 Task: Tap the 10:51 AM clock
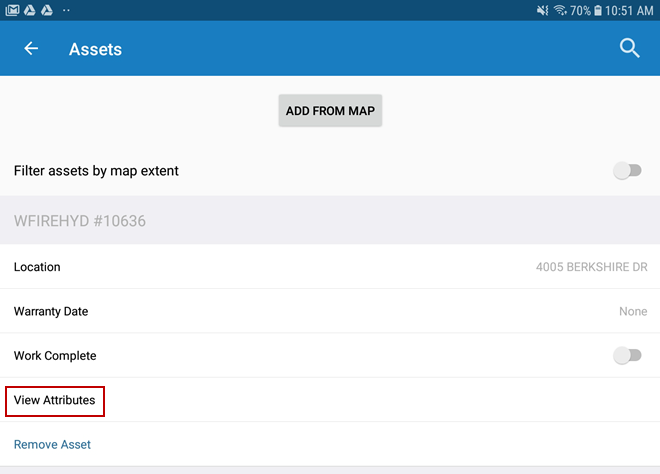pos(630,10)
